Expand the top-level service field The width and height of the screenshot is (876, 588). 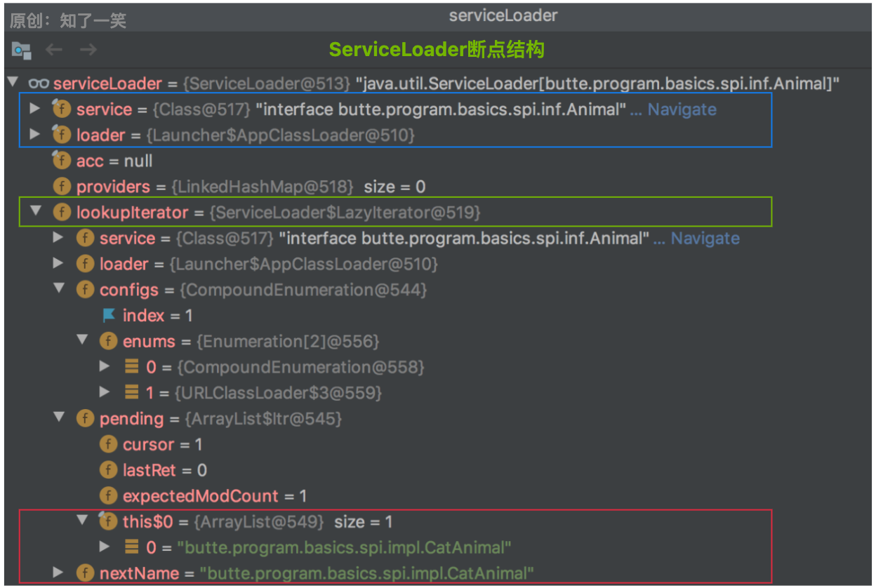coord(35,109)
